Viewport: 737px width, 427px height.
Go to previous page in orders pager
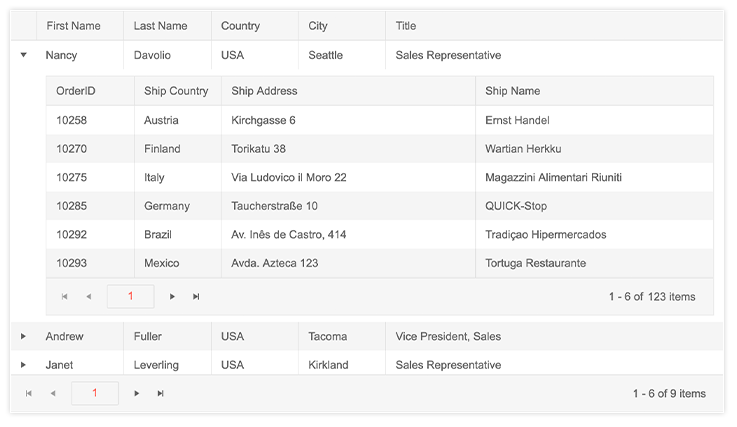click(x=88, y=297)
